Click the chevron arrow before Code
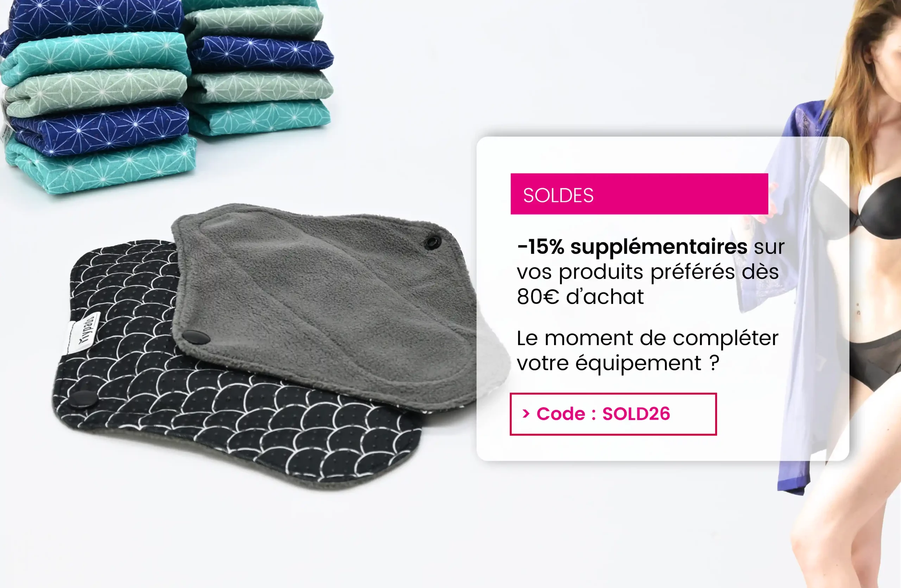 tap(526, 414)
